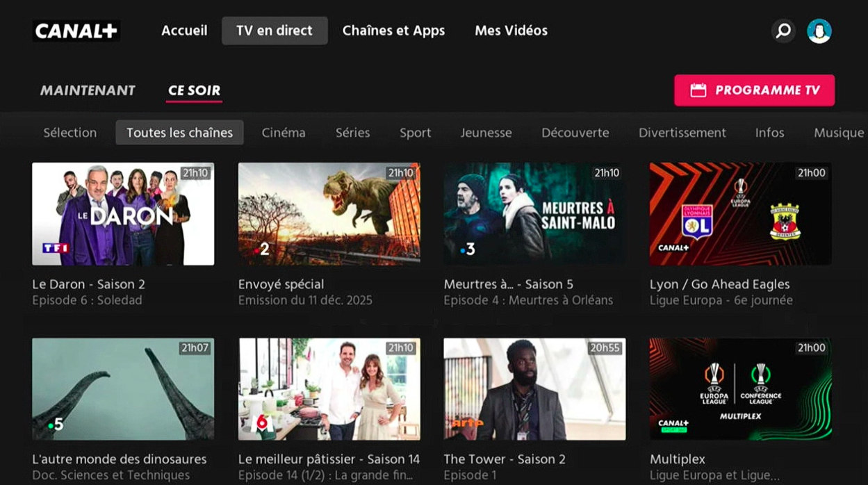Filter by Sport category
The width and height of the screenshot is (868, 485).
(x=415, y=133)
